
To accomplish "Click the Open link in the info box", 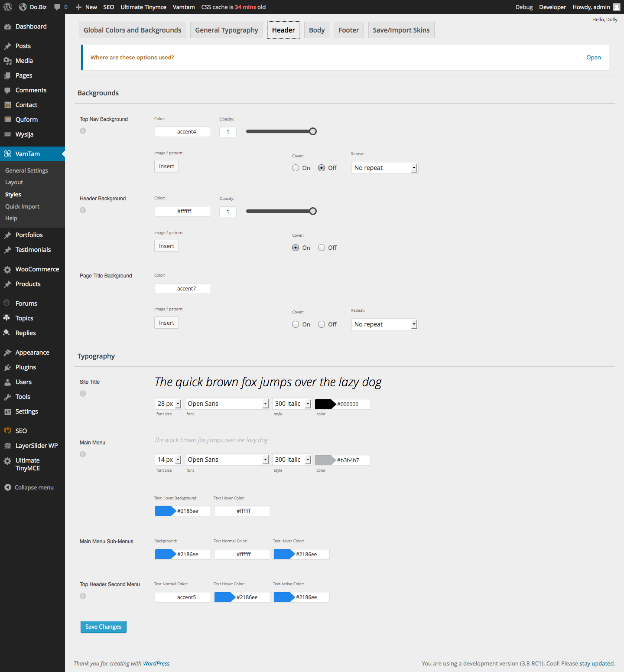I will coord(593,57).
